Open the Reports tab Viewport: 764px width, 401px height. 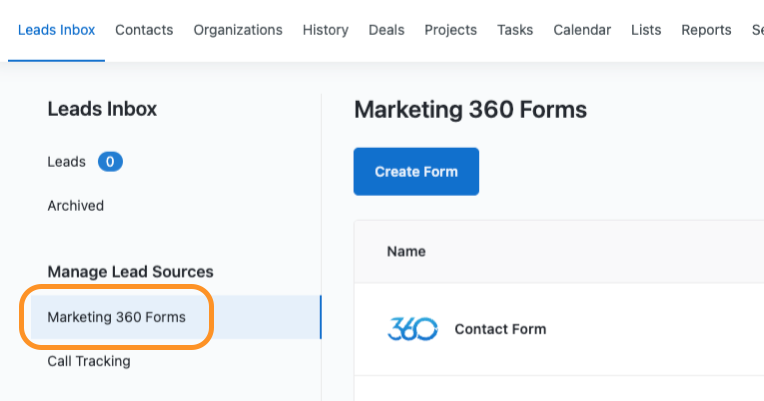pyautogui.click(x=707, y=30)
